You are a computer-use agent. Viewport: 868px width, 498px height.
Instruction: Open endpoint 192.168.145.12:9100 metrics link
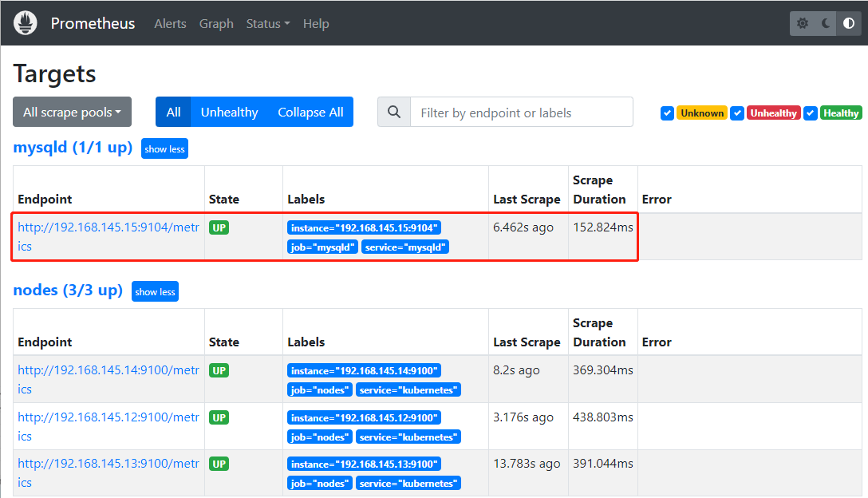coord(108,426)
